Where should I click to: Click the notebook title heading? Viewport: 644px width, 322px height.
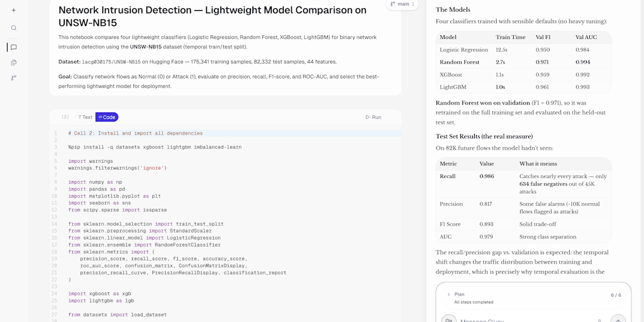213,16
